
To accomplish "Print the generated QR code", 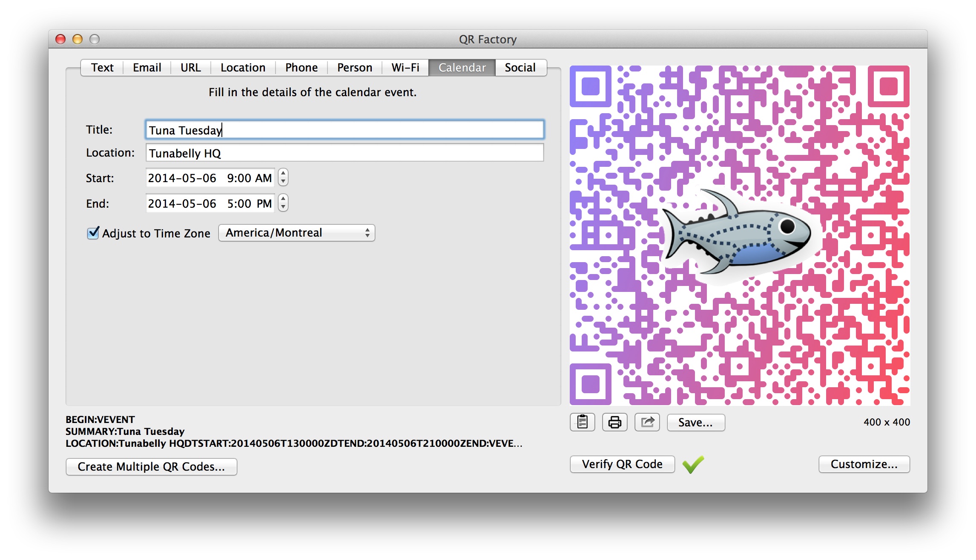I will [614, 422].
